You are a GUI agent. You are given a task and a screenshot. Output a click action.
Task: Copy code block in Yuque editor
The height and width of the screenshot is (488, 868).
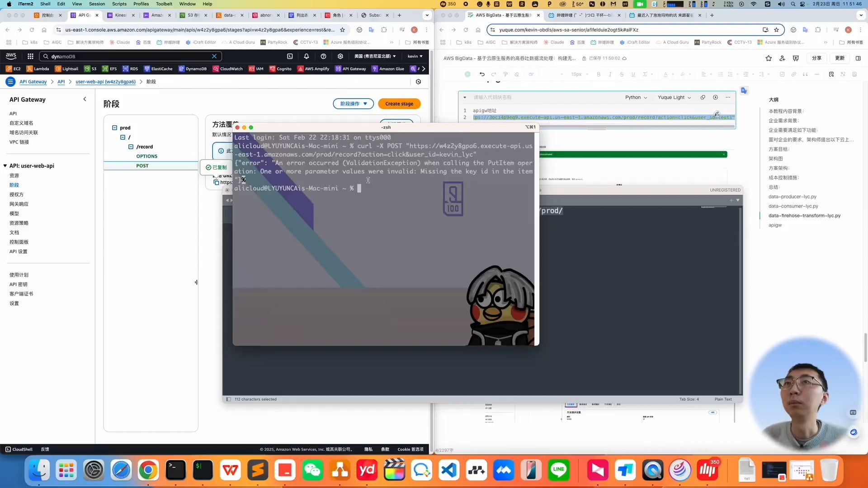(703, 98)
